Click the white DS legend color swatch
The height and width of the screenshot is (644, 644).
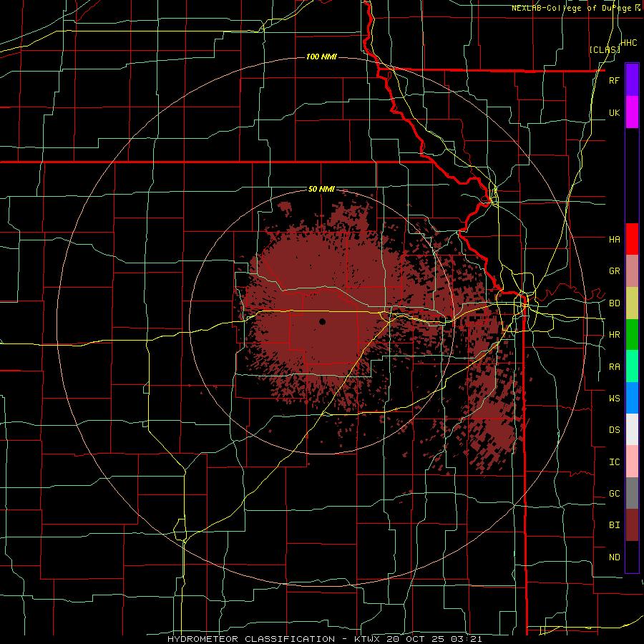coord(632,429)
